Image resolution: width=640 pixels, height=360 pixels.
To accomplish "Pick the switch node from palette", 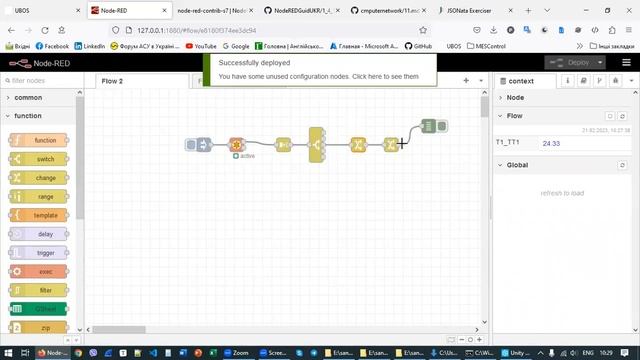I will pyautogui.click(x=39, y=159).
